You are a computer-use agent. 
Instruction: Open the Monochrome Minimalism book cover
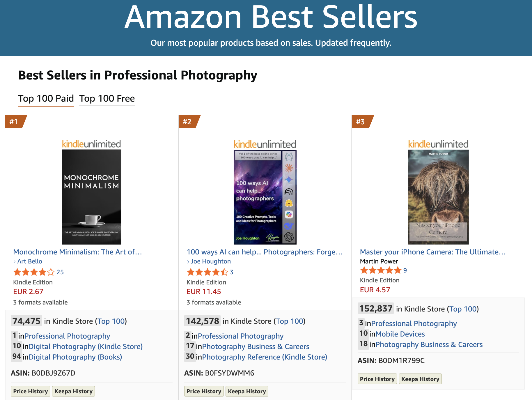(x=91, y=197)
